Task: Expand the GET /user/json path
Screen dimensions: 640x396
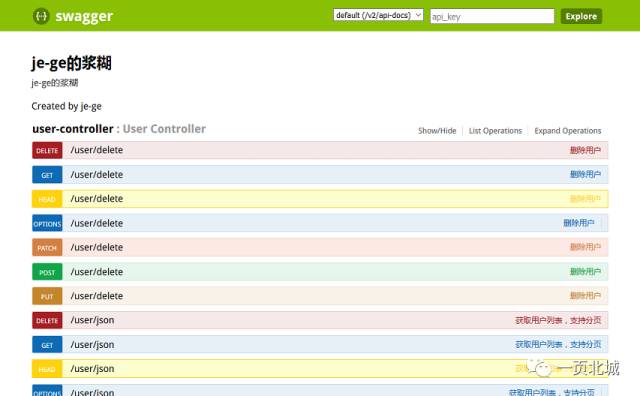Action: point(92,345)
